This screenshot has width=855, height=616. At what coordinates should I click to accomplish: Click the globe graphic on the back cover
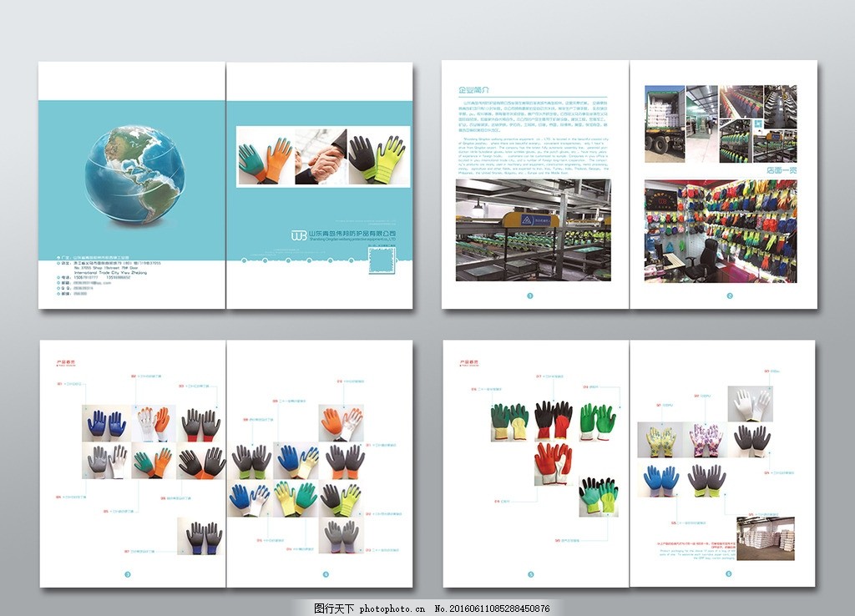(133, 174)
